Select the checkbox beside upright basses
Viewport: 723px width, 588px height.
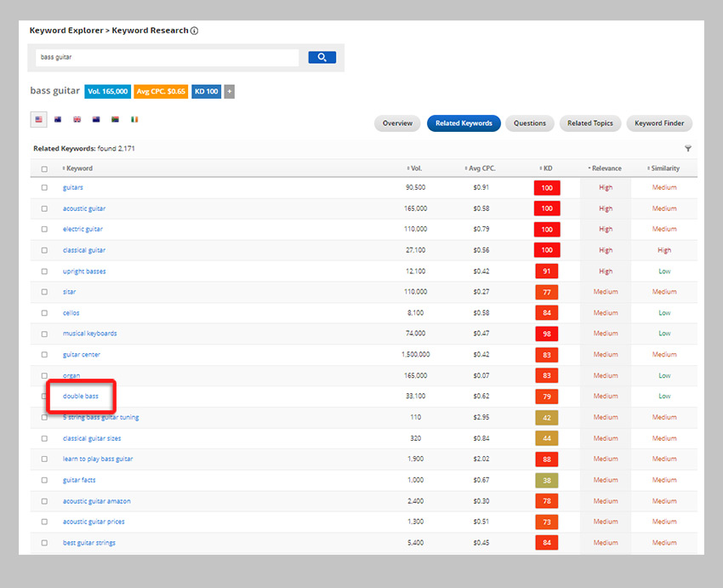(x=44, y=271)
